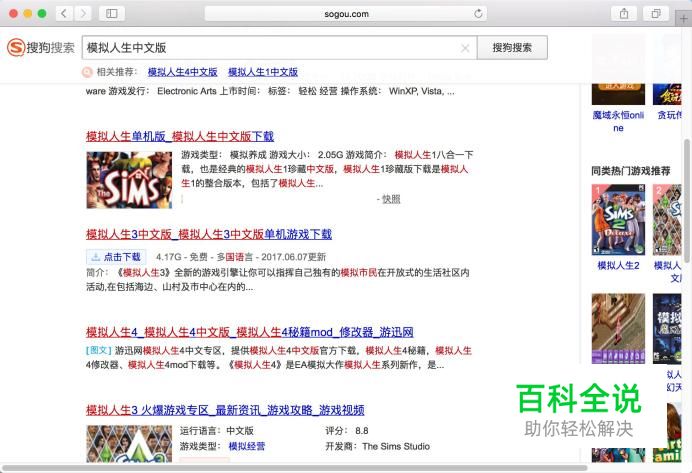
Task: Click Sims 2 Deluxe cover in recommendations
Action: click(x=618, y=220)
